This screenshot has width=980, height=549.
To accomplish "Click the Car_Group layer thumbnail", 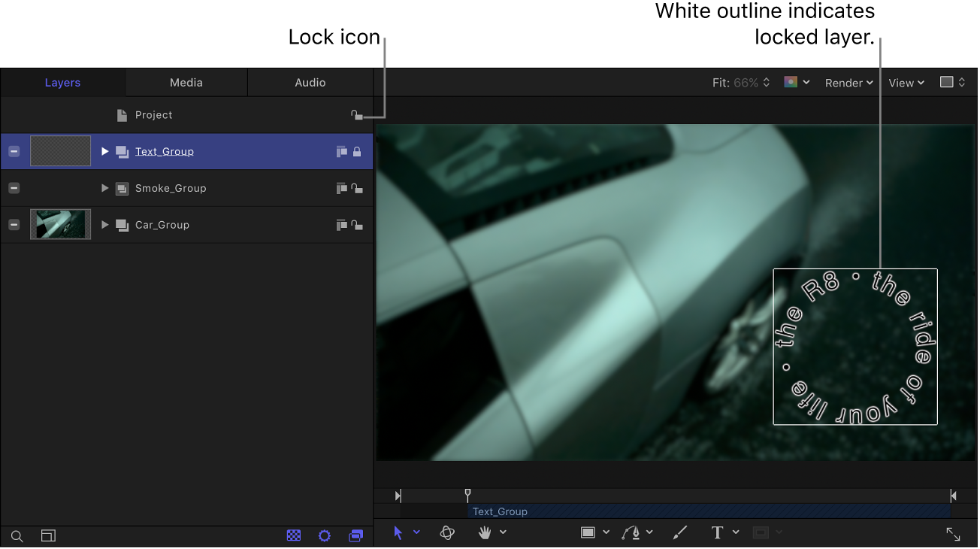I will [x=60, y=225].
